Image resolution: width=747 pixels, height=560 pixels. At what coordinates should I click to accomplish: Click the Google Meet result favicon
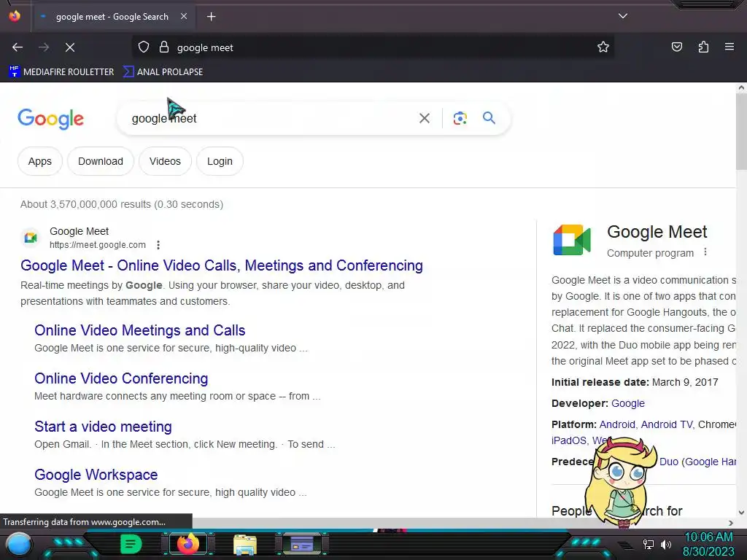coord(31,237)
